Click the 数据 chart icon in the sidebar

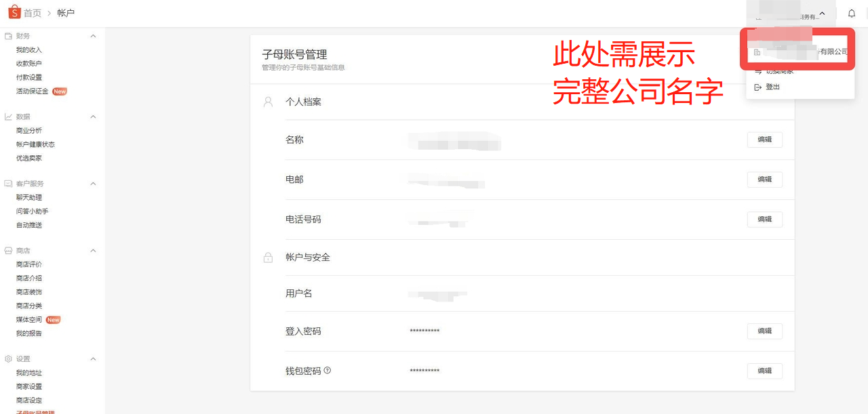[x=9, y=117]
